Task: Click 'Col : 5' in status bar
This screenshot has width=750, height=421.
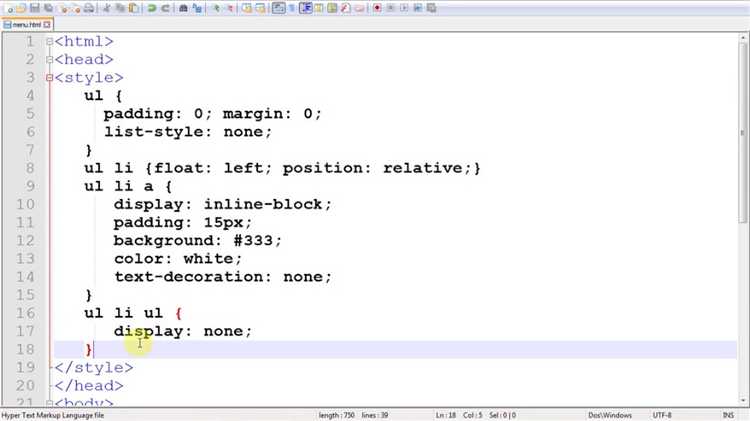Action: pyautogui.click(x=473, y=415)
